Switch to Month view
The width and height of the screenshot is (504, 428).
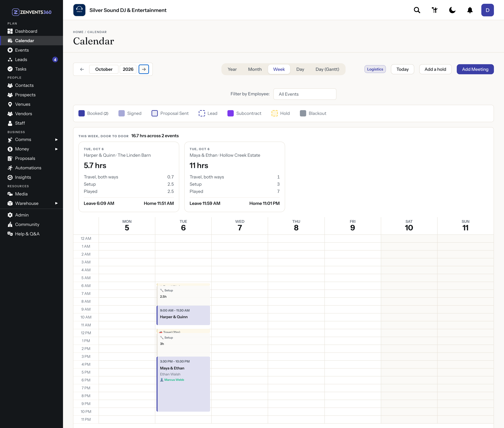[255, 69]
